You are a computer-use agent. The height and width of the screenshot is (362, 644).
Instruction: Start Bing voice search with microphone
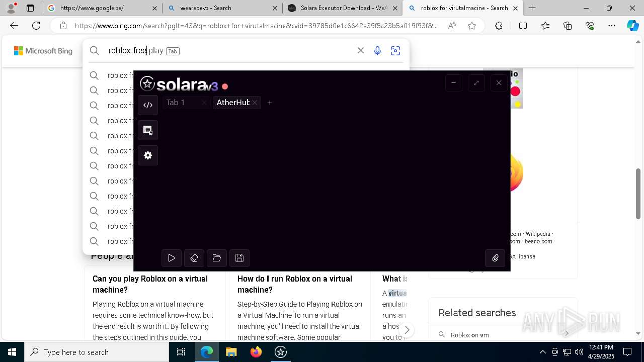(377, 51)
